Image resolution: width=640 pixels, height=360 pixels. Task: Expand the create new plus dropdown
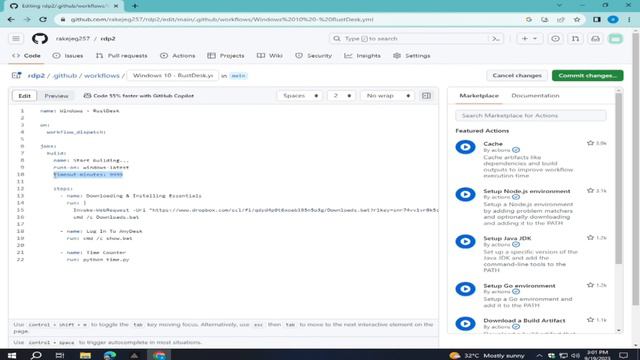pyautogui.click(x=529, y=39)
